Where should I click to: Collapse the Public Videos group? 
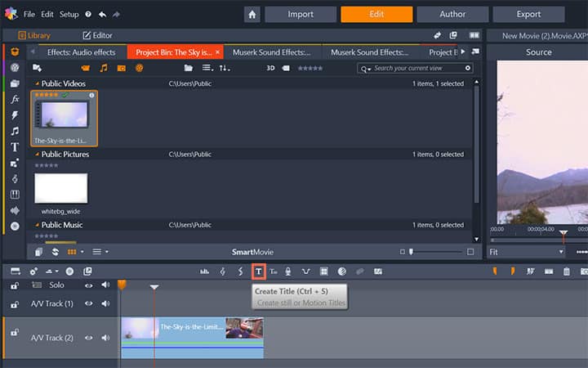point(37,83)
